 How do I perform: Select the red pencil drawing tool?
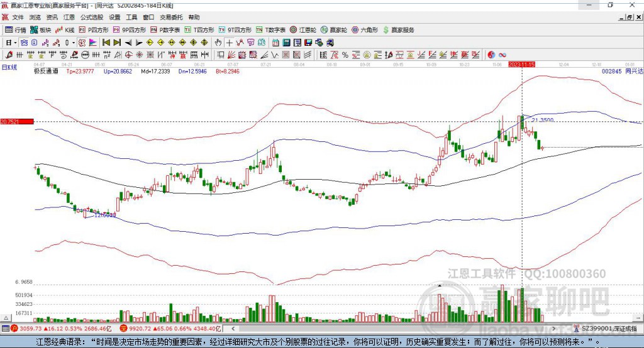pos(9,55)
